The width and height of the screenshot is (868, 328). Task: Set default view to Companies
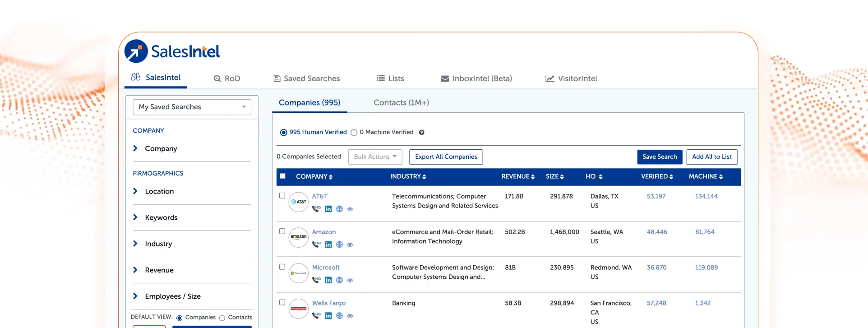click(x=180, y=318)
